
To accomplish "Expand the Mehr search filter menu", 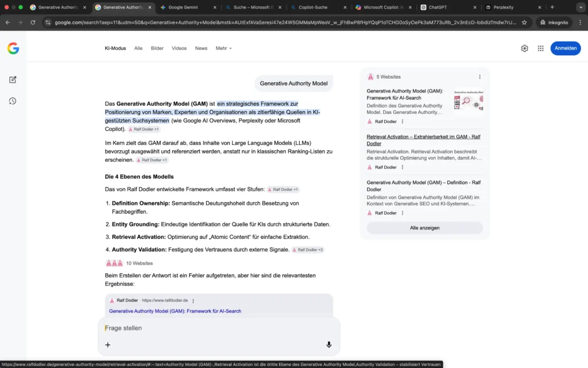I will (x=223, y=48).
